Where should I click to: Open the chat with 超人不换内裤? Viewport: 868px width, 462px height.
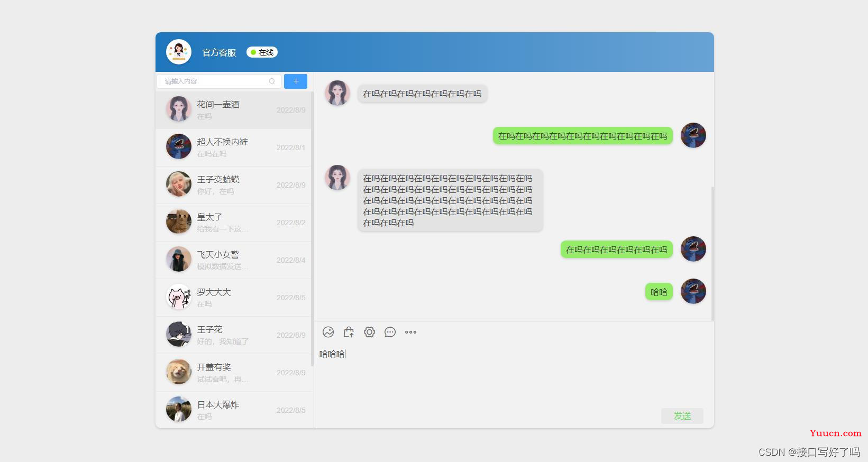[x=233, y=147]
